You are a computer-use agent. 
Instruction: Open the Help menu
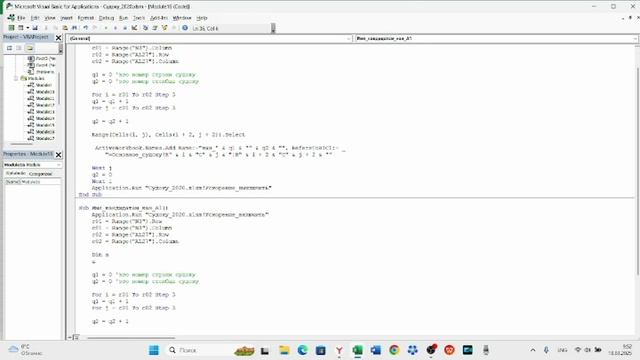pos(202,18)
